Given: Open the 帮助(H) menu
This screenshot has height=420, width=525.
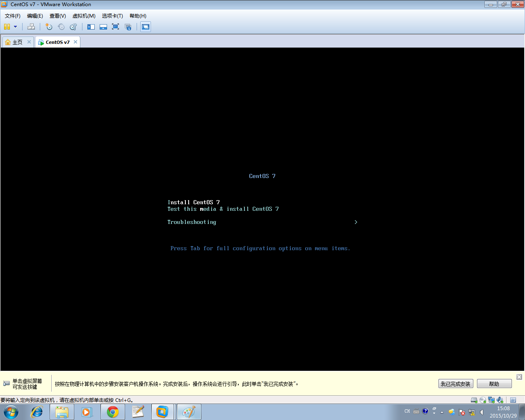Looking at the screenshot, I should (138, 16).
